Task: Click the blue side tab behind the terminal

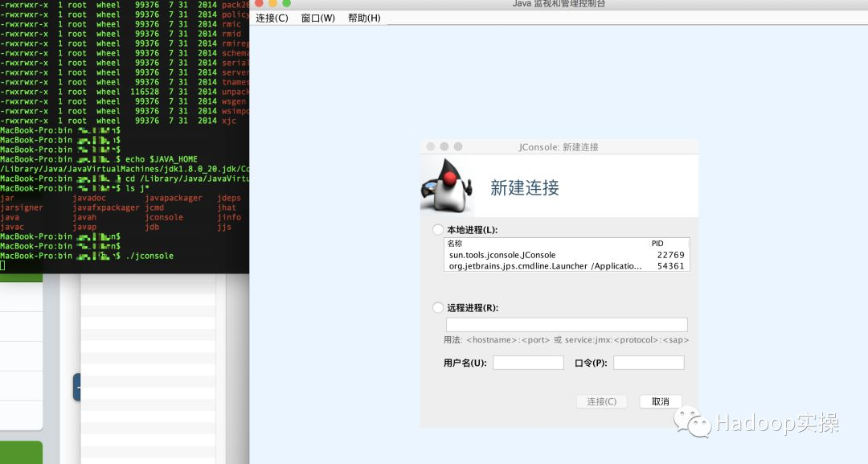Action: 77,388
